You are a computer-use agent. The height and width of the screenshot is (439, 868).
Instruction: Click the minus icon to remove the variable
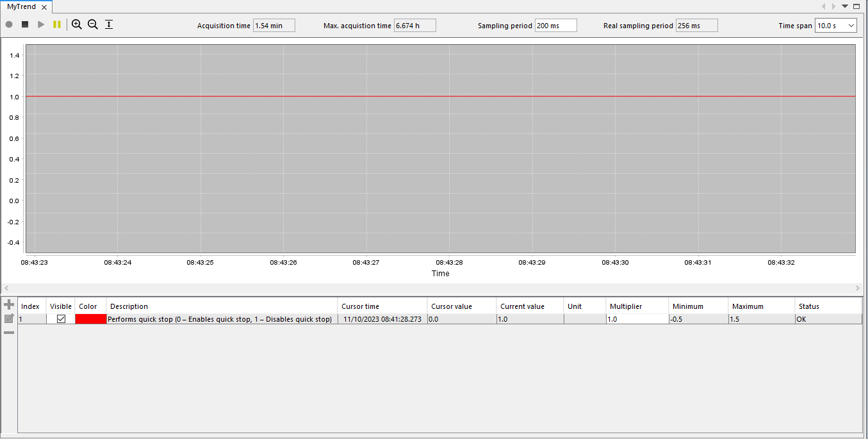coord(9,332)
